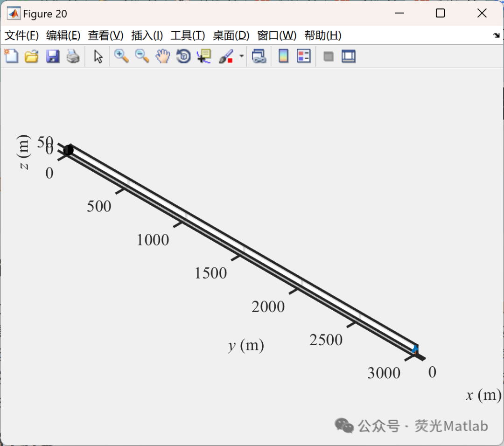Click the 1000 tick label
The width and height of the screenshot is (504, 446).
pyautogui.click(x=153, y=240)
